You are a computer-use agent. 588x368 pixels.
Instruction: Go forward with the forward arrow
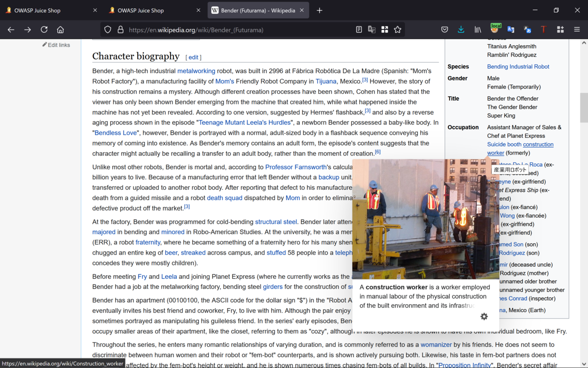click(x=27, y=29)
